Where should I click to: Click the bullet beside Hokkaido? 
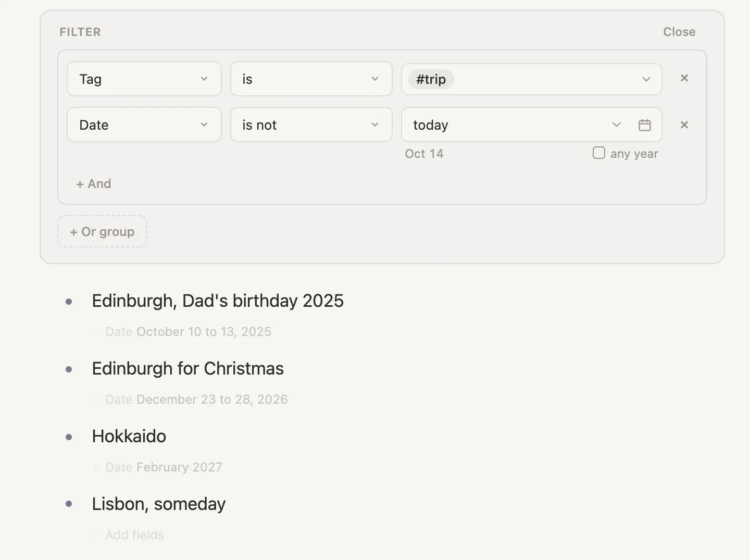(69, 437)
